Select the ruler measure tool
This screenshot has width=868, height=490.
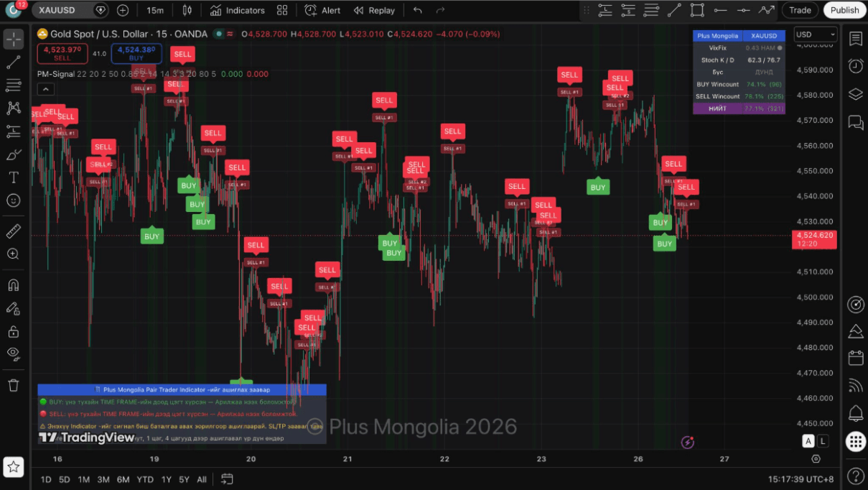point(13,231)
